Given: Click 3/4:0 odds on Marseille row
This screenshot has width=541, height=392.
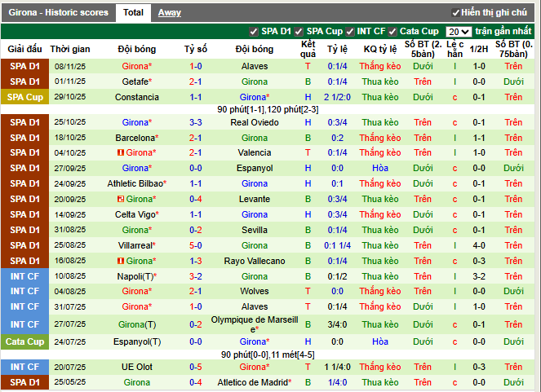Looking at the screenshot, I should 338,324.
